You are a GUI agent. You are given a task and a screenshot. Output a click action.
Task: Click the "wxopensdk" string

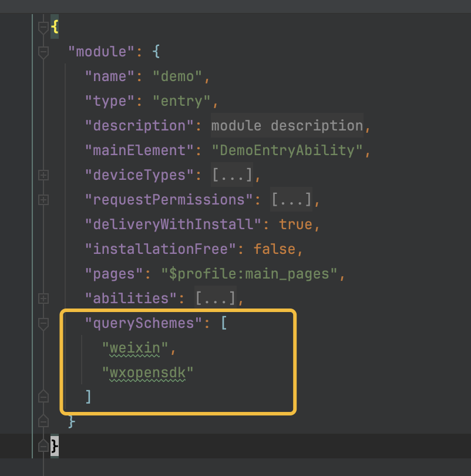[x=147, y=373]
